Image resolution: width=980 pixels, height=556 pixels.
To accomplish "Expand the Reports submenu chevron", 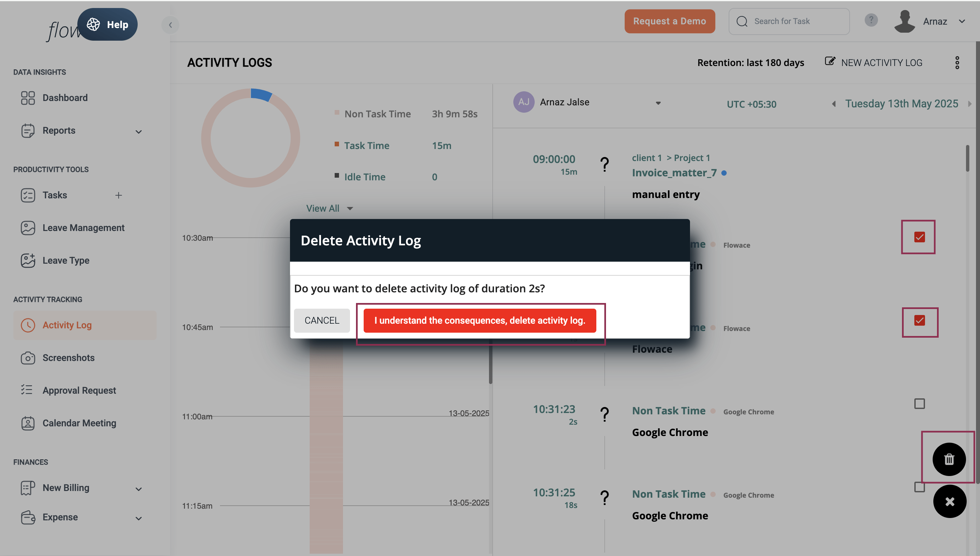I will [139, 132].
